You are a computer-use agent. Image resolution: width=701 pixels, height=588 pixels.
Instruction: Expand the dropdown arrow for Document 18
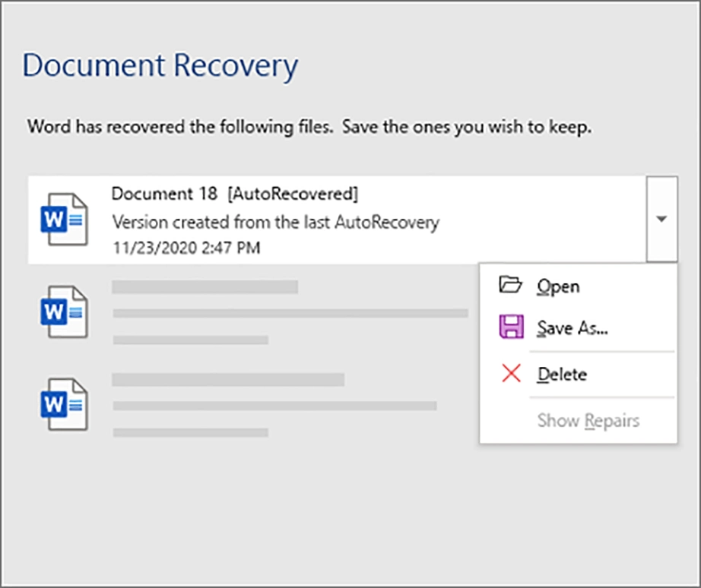[661, 219]
